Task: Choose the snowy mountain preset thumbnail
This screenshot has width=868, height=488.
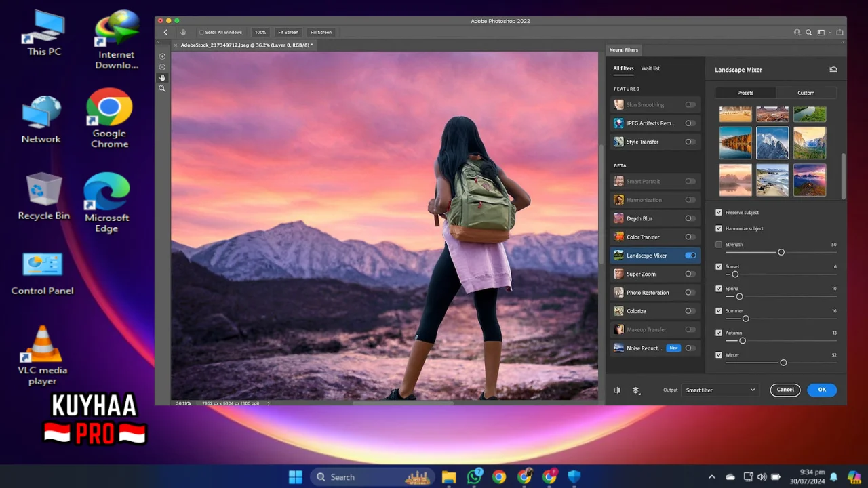Action: tap(773, 142)
